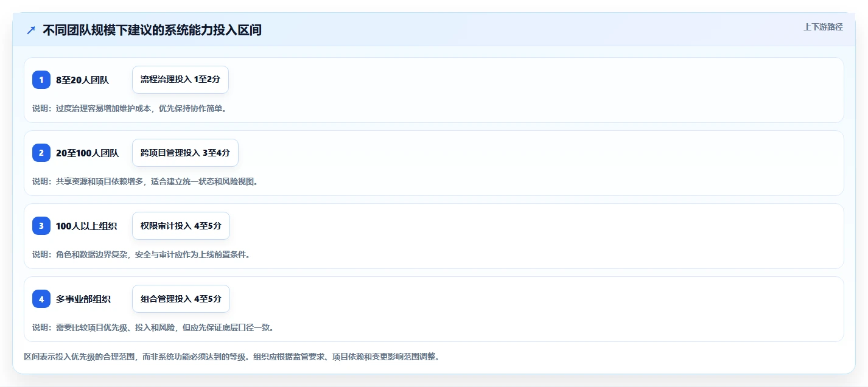Click the number 3 badge for 100人以上组织
The height and width of the screenshot is (387, 868).
point(41,226)
